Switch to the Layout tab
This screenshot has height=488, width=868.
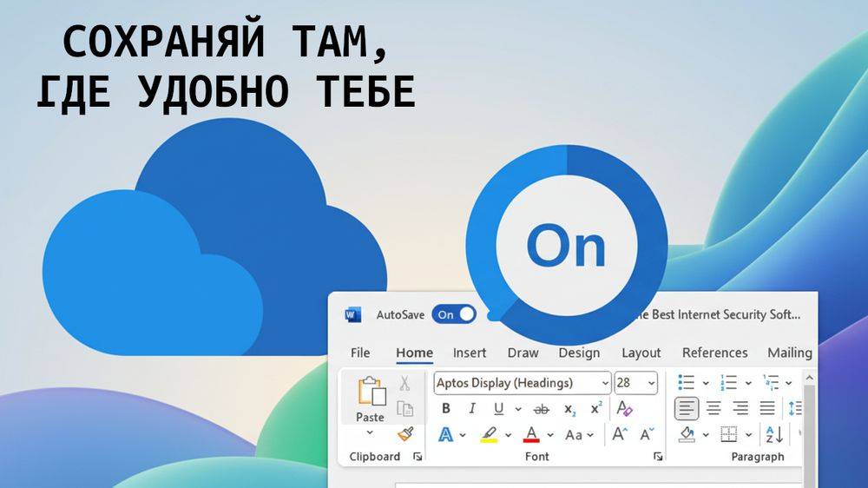click(641, 353)
